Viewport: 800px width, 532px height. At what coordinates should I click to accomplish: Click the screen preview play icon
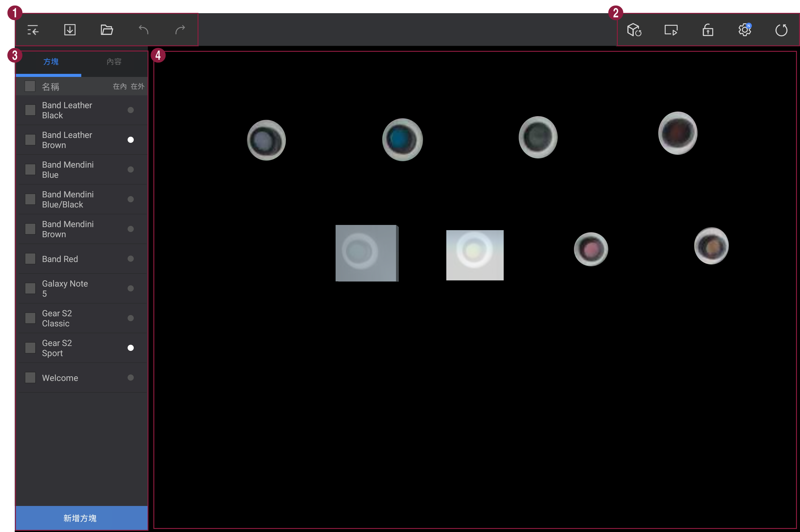(x=671, y=30)
